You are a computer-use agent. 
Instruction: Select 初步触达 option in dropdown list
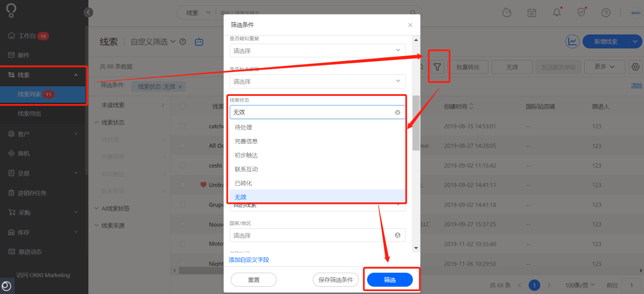coord(318,155)
